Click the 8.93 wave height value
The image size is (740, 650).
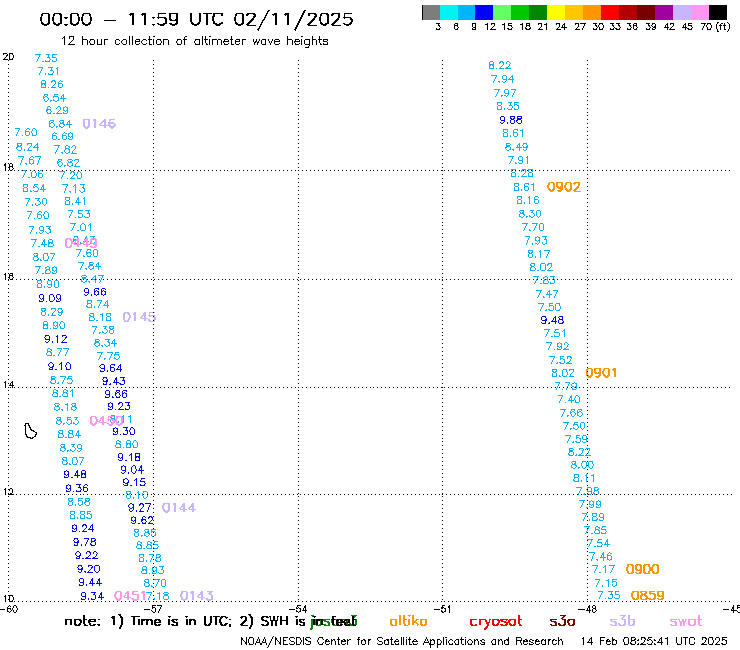(152, 570)
